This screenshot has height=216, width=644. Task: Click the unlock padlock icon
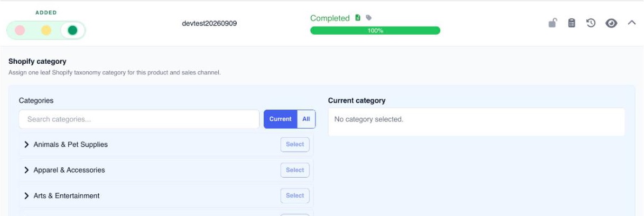(552, 23)
